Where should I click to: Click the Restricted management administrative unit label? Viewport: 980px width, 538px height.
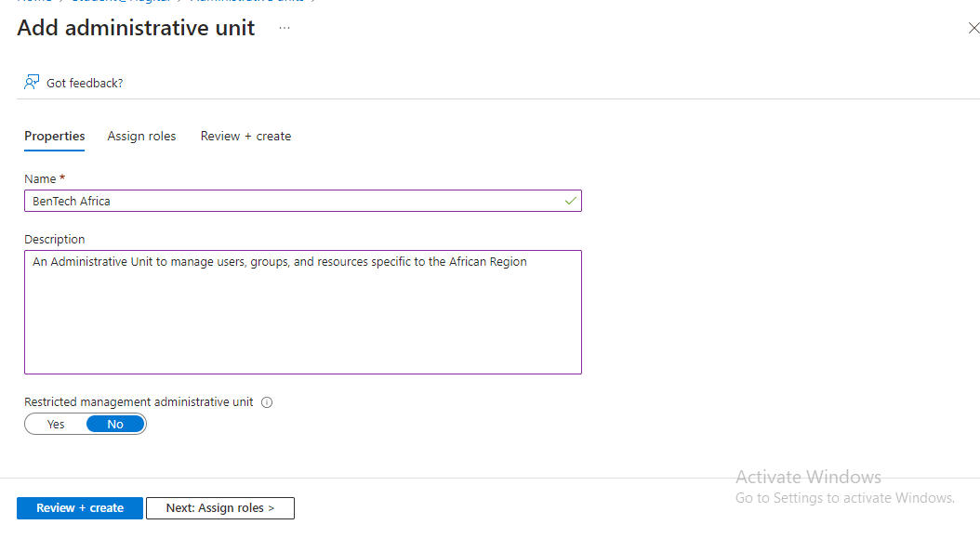pyautogui.click(x=139, y=402)
